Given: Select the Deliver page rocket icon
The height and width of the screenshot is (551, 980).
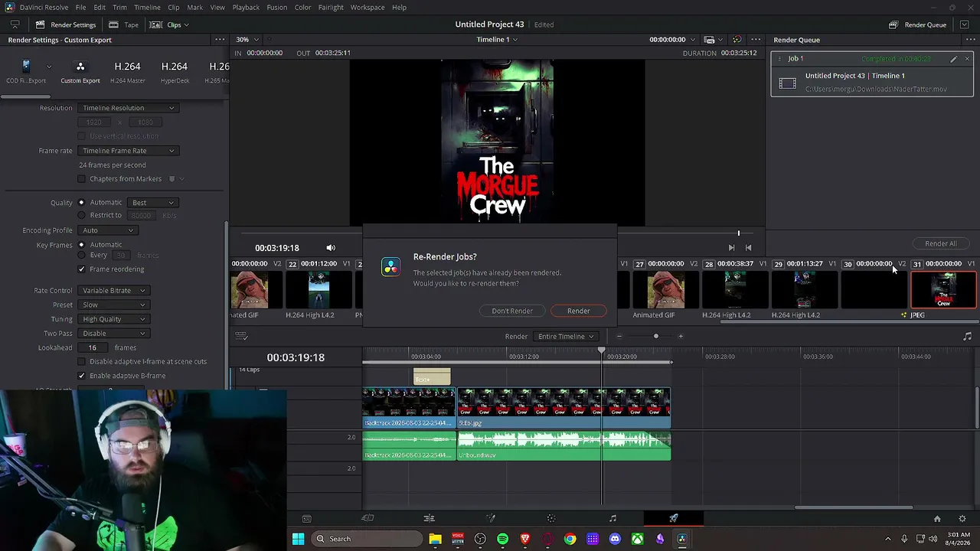Looking at the screenshot, I should tap(674, 519).
